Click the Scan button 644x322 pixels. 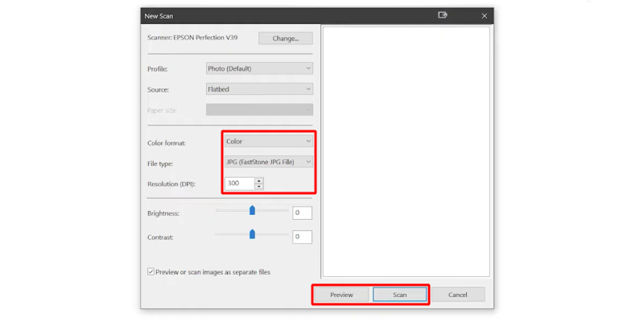click(x=399, y=295)
